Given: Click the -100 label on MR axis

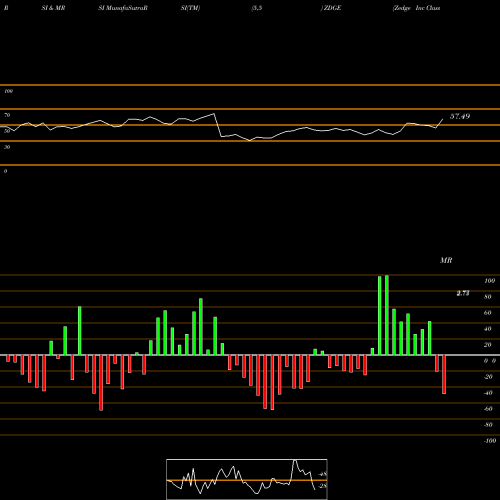Looking at the screenshot, I should (490, 441).
